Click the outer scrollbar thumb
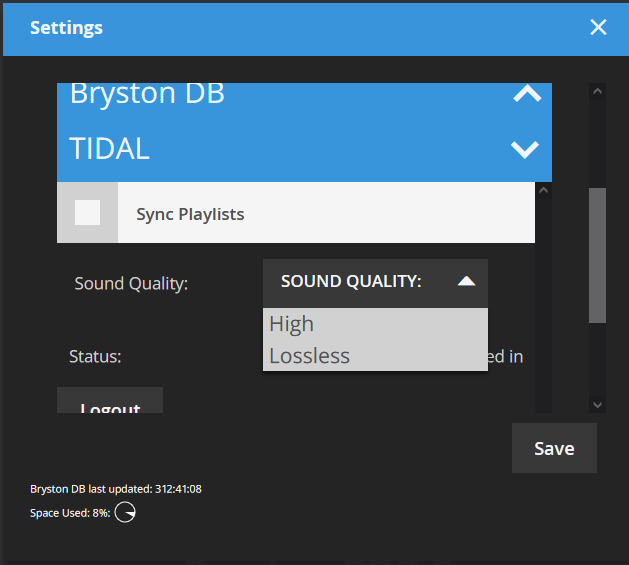 tap(597, 255)
